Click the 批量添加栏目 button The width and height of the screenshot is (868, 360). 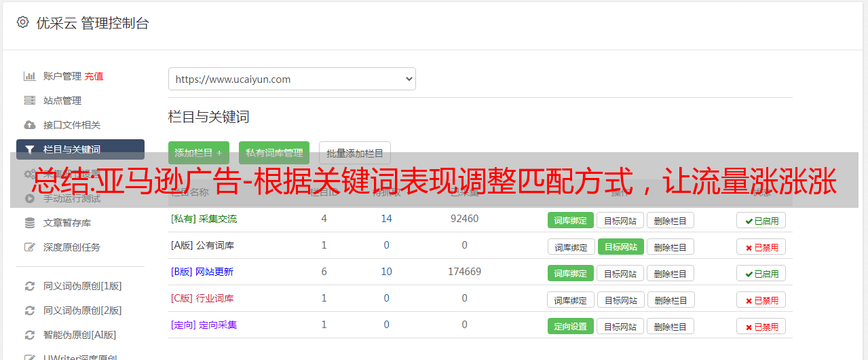[355, 153]
